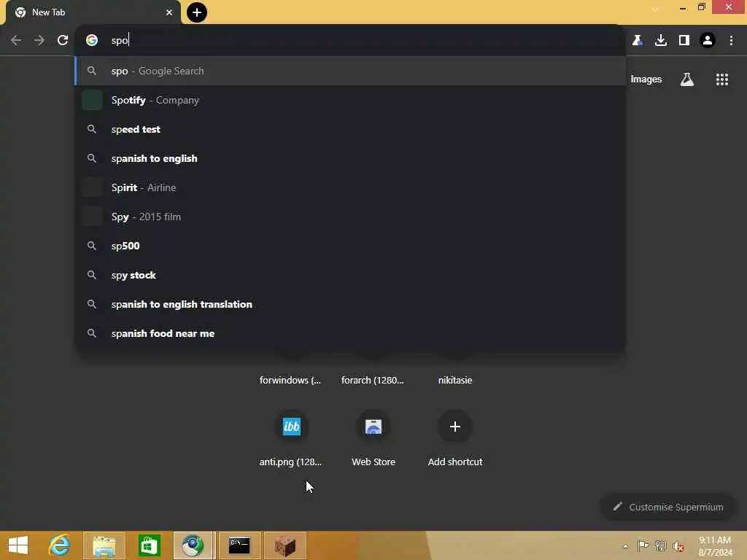Select the New Tab tab

click(93, 12)
